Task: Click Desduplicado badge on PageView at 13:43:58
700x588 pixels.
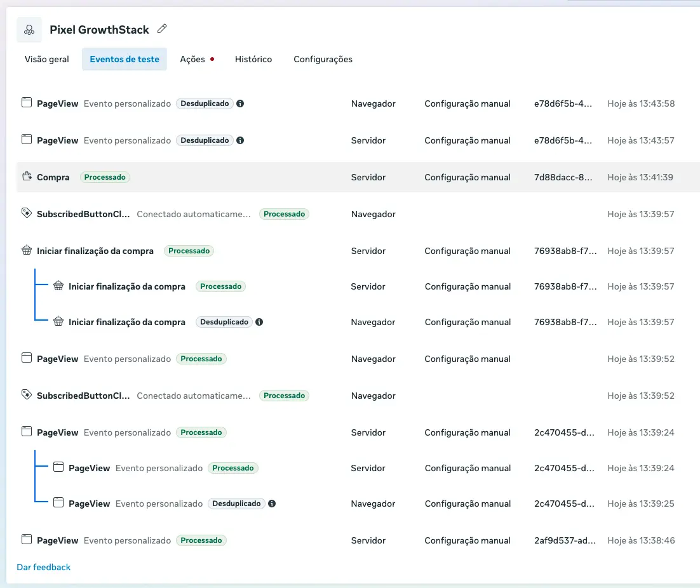Action: click(205, 104)
